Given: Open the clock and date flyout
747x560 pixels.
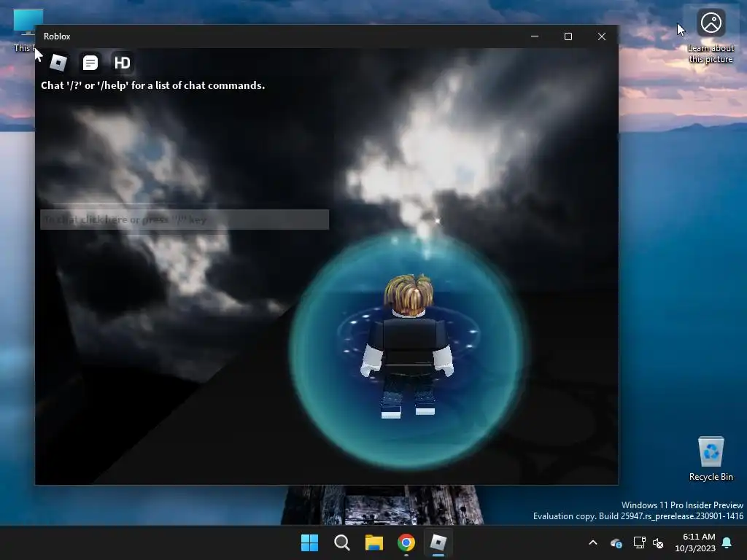Looking at the screenshot, I should click(695, 542).
